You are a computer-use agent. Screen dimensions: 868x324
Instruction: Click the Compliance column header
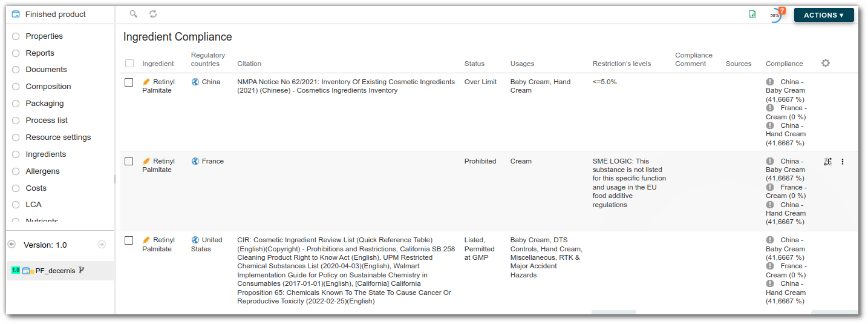coord(785,64)
